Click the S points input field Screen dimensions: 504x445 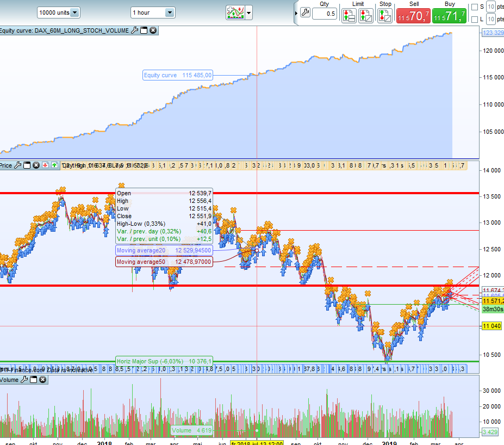[x=490, y=7]
